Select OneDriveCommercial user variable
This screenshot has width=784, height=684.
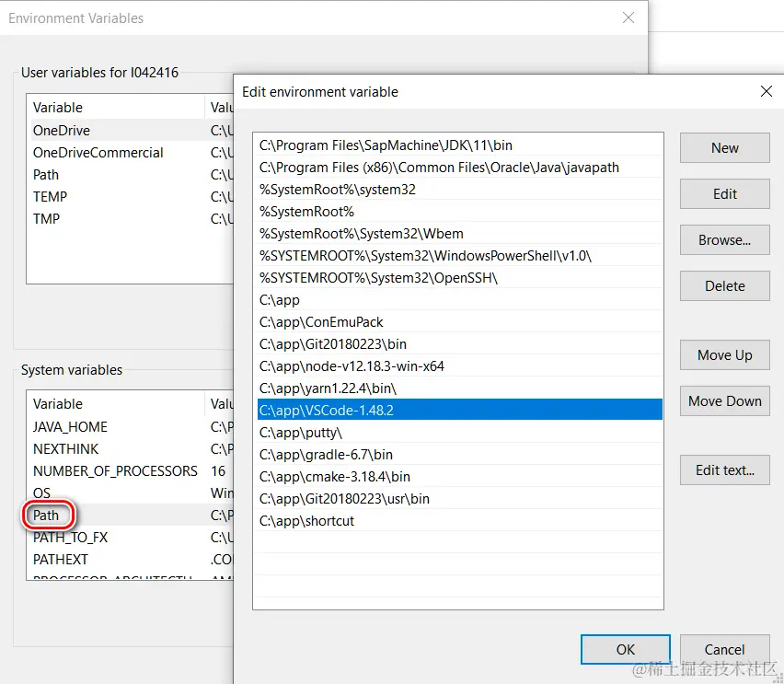coord(130,152)
